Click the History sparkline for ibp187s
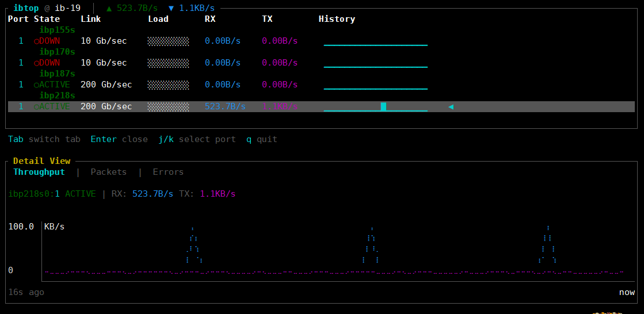This screenshot has height=314, width=644. (x=375, y=88)
